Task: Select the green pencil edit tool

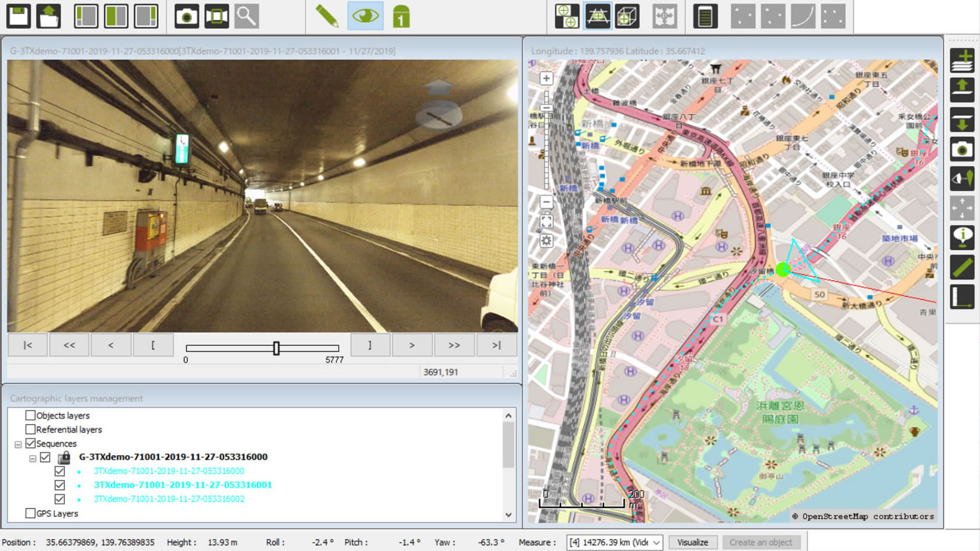Action: [x=327, y=16]
